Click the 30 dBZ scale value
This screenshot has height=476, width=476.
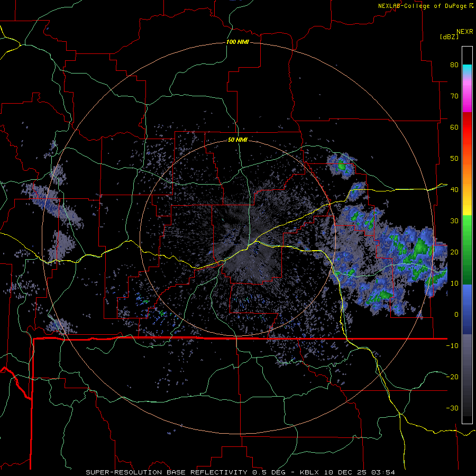tap(454, 221)
